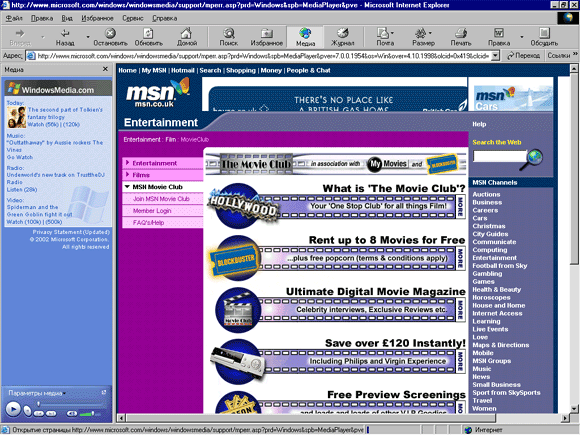This screenshot has width=580, height=435.
Task: Click the Остановить (Stop) toolbar icon
Action: pos(110,34)
